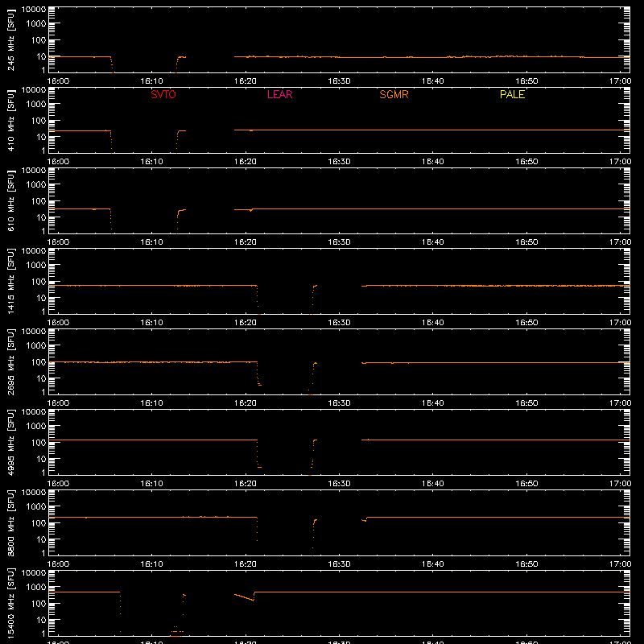
Task: Click 16:30 tick label under 245 MHz panel
Action: [339, 81]
